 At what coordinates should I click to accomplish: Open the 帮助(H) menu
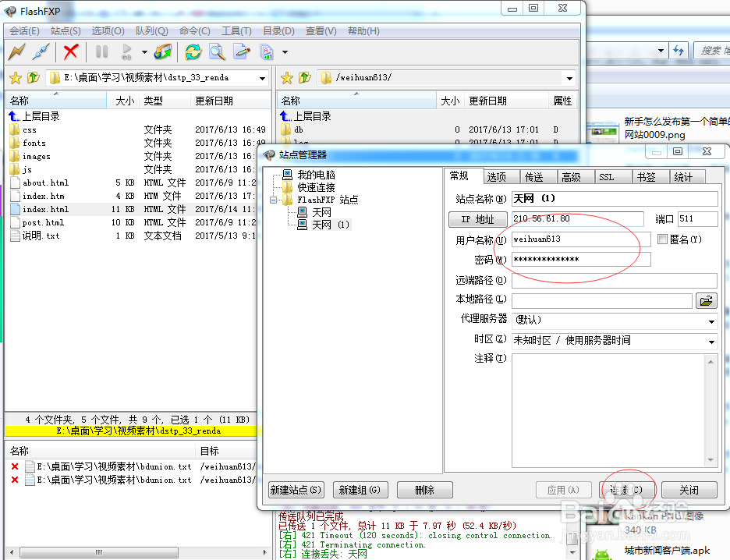[363, 31]
